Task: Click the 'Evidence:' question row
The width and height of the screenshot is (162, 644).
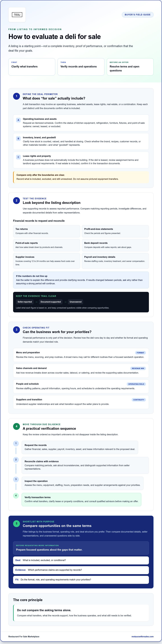Action: click(x=81, y=570)
